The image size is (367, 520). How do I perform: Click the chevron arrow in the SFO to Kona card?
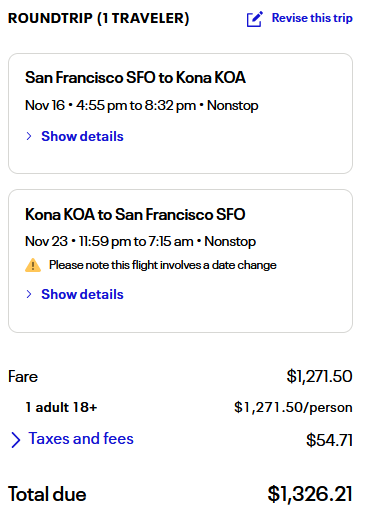click(29, 136)
